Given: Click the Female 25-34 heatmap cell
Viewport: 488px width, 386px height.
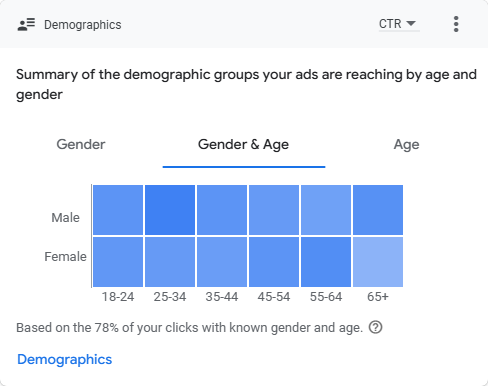Looking at the screenshot, I should click(170, 262).
